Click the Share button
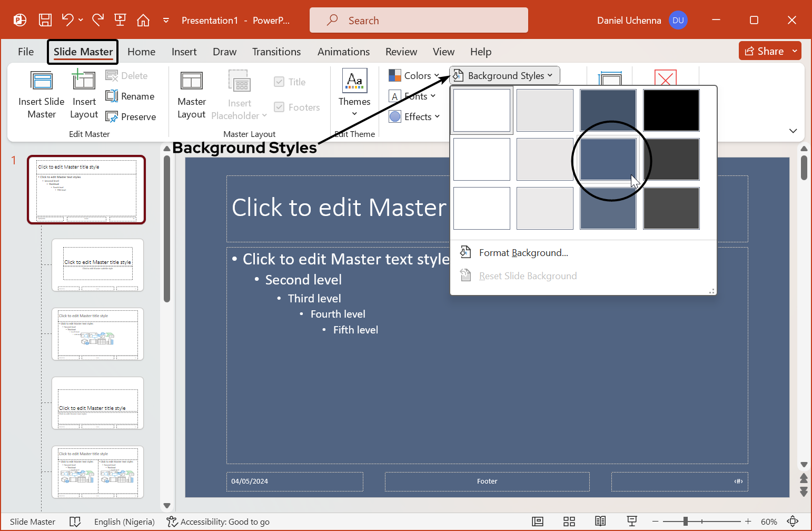 [x=765, y=51]
